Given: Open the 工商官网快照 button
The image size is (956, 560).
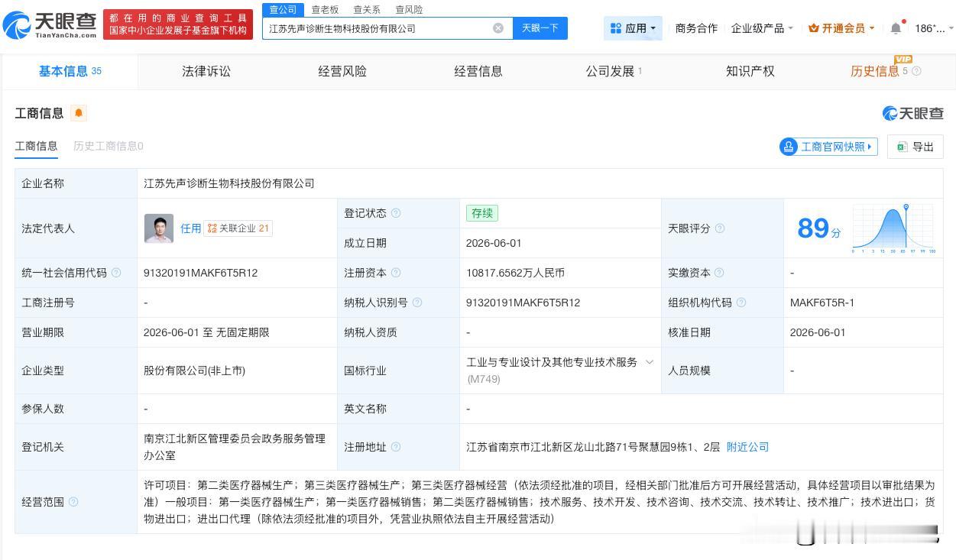Looking at the screenshot, I should (x=828, y=147).
